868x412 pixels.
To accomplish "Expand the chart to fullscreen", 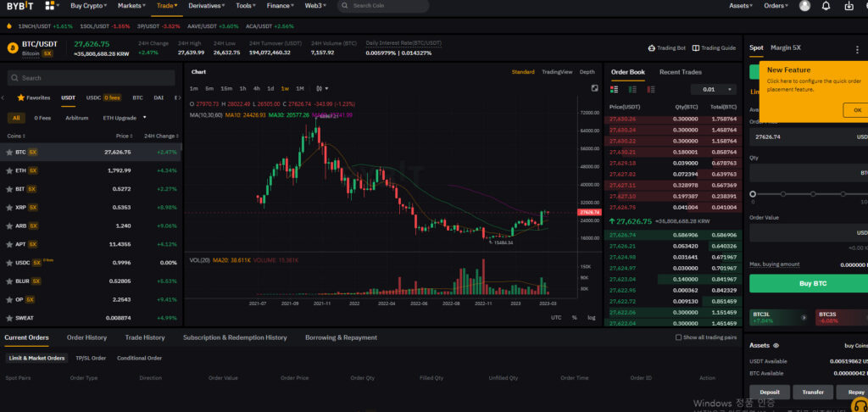I will tap(594, 88).
